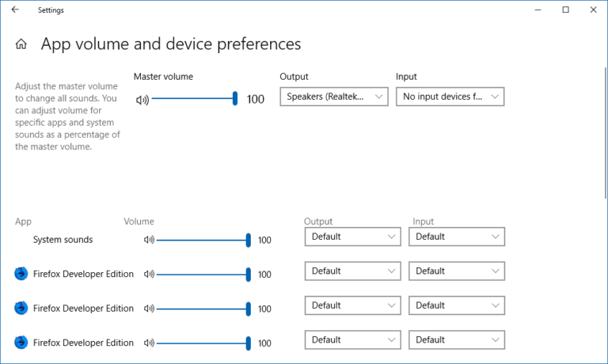Open master Input devices dropdown
The width and height of the screenshot is (608, 364).
coord(450,97)
